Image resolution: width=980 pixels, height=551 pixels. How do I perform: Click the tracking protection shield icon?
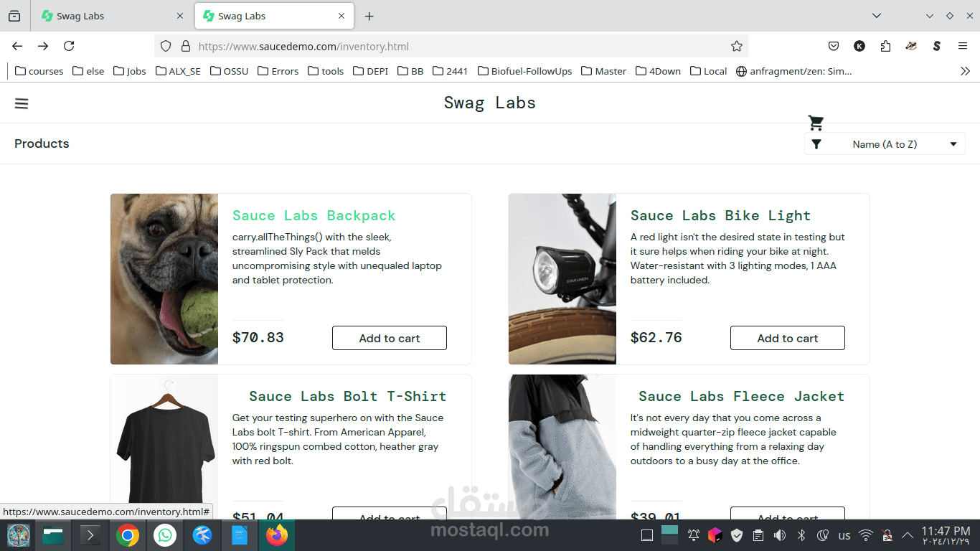[166, 46]
